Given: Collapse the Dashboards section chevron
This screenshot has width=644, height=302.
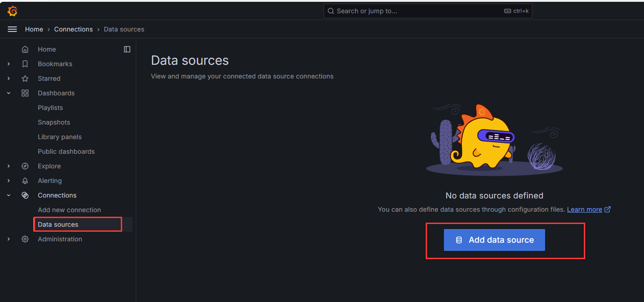Looking at the screenshot, I should 9,93.
